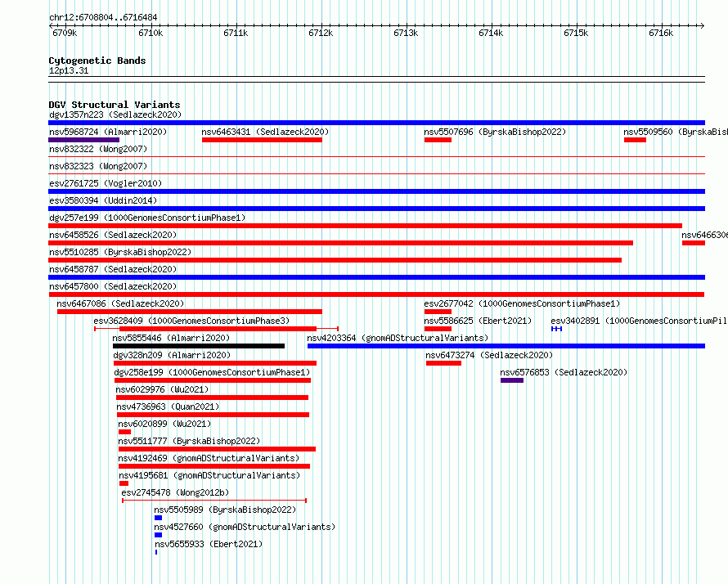The image size is (728, 584).
Task: Click the dgv1357n223 (Sedlazeck2020) variant label
Action: (115, 115)
